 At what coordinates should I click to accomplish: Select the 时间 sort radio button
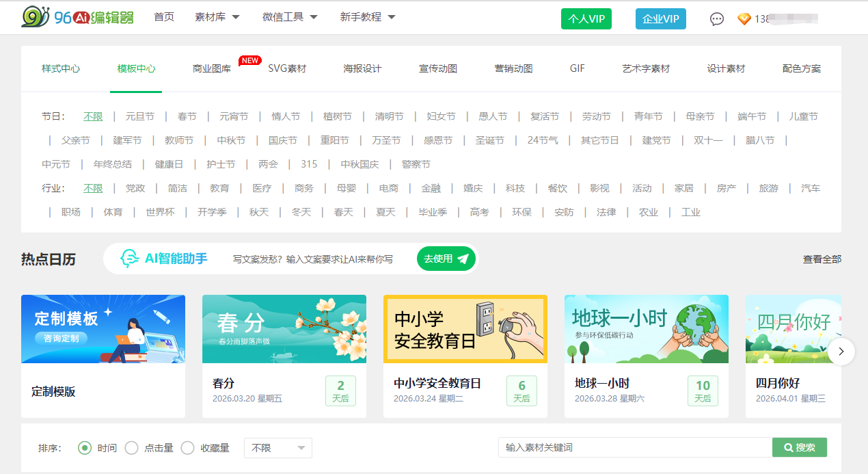pyautogui.click(x=85, y=448)
